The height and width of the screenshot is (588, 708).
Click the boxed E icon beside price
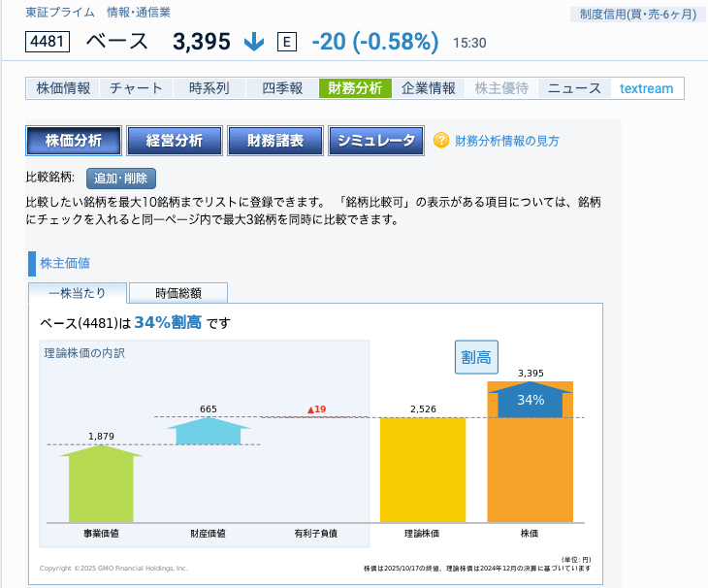[x=286, y=42]
